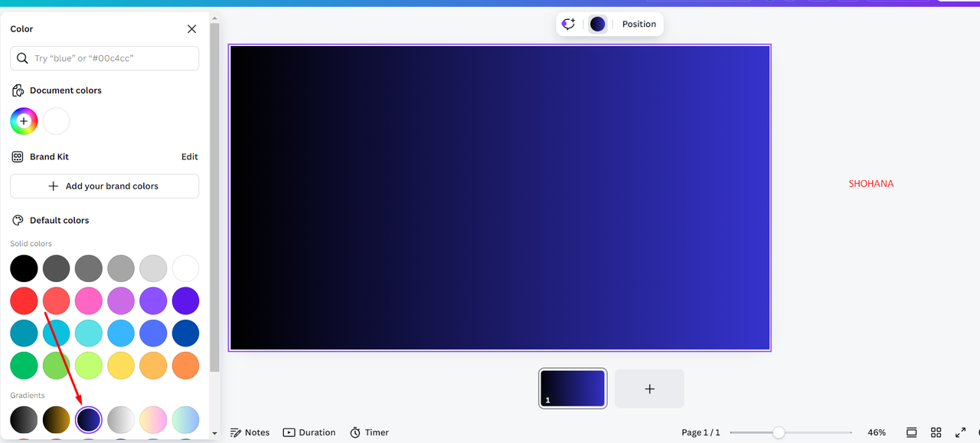980x443 pixels.
Task: Enter fullscreen present mode
Action: tap(960, 432)
